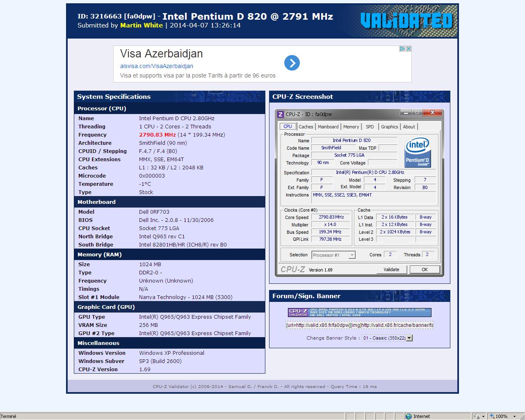The image size is (525, 420).
Task: Click the red 2790.83 MHz frequency value
Action: pyautogui.click(x=157, y=135)
